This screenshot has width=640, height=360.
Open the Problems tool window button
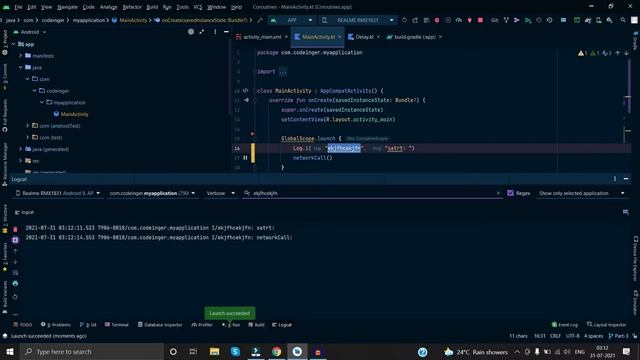pyautogui.click(x=56, y=325)
